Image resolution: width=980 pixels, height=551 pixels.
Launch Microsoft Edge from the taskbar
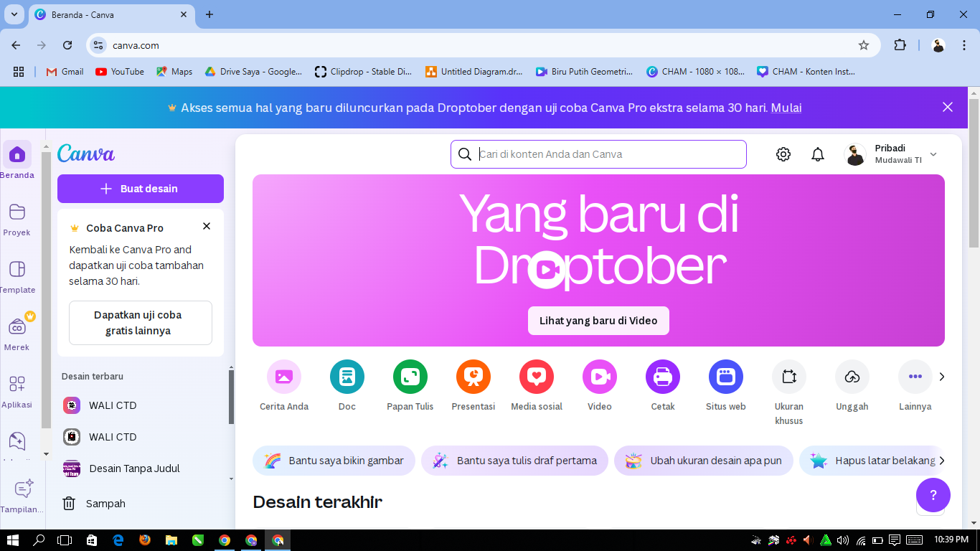pos(118,540)
